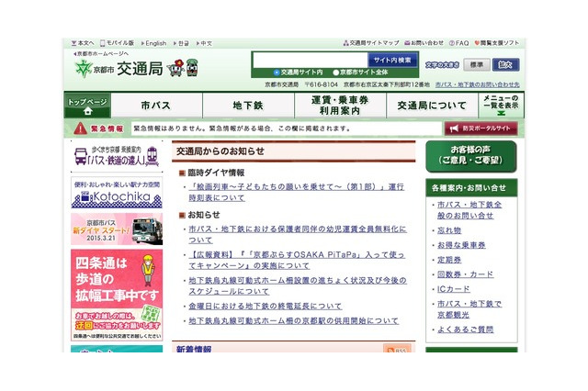Viewport: 588px width, 391px height.
Task: Open 可動式ホーム柵設置の進ちょく状況 link
Action: 298,285
